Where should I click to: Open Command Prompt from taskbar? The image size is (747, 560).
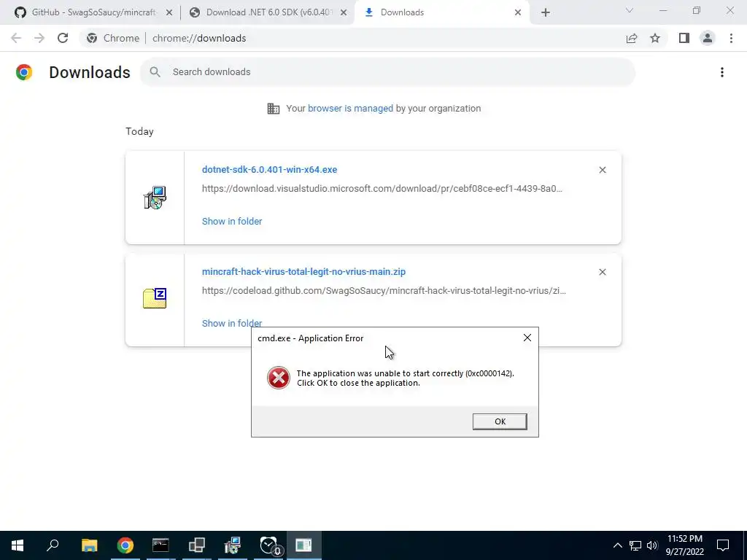click(x=160, y=545)
